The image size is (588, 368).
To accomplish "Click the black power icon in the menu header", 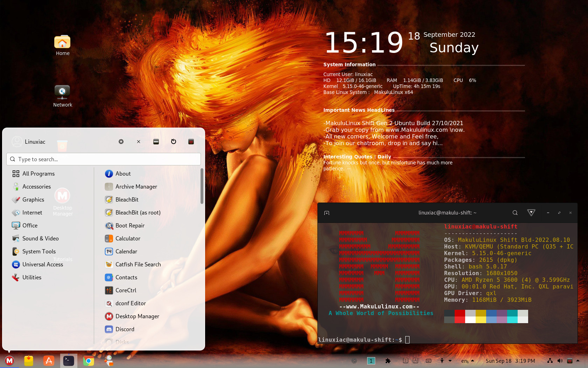I will pyautogui.click(x=174, y=142).
